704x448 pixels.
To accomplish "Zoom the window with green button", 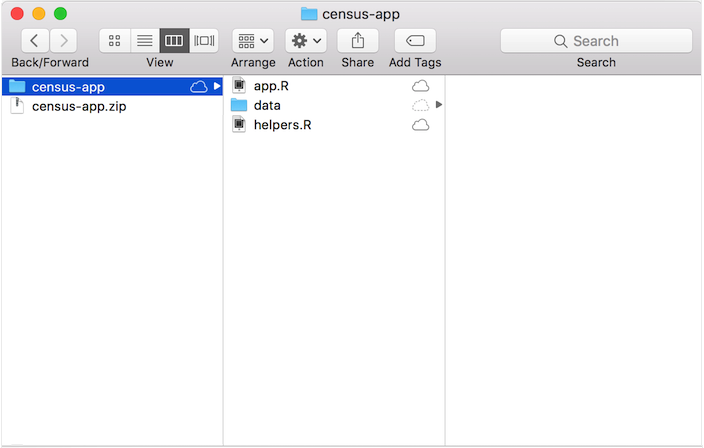I will point(60,13).
